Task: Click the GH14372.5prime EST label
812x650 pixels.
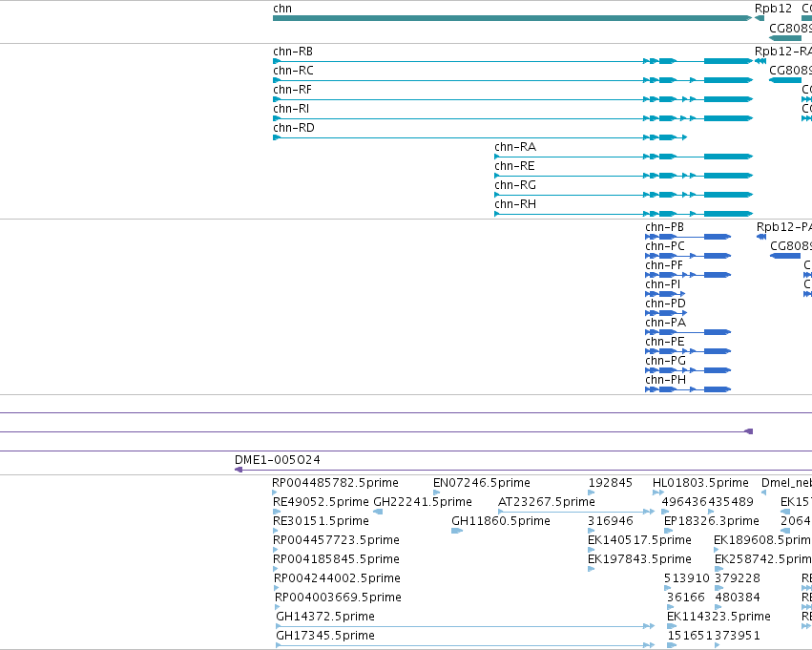Action: pos(325,617)
